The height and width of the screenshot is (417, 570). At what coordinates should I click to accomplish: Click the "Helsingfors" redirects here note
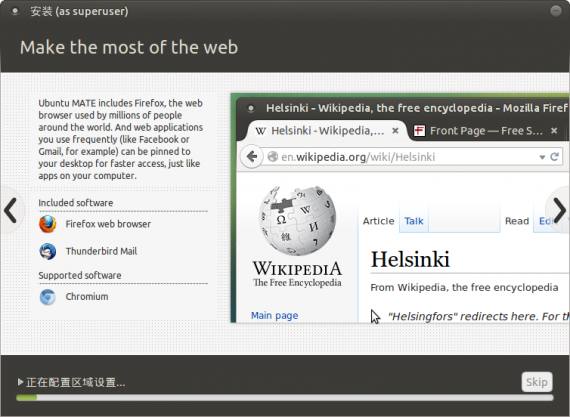click(x=478, y=317)
